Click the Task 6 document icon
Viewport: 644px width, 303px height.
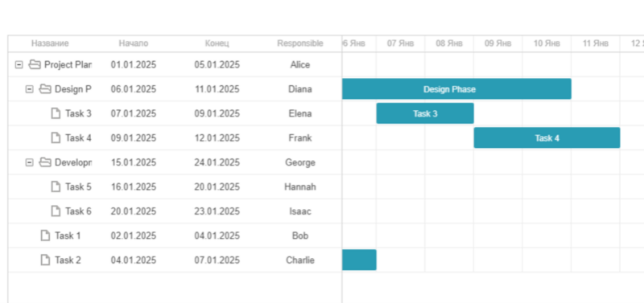click(x=56, y=211)
